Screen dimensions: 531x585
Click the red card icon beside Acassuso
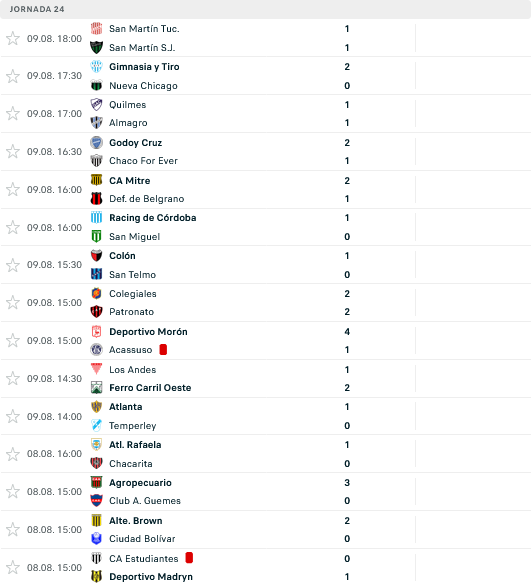(163, 350)
